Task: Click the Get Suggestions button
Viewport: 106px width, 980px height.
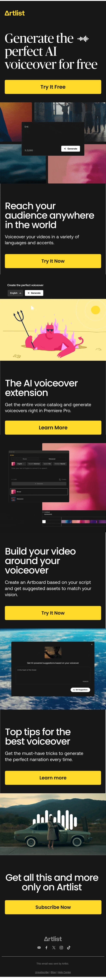Action: point(80,689)
